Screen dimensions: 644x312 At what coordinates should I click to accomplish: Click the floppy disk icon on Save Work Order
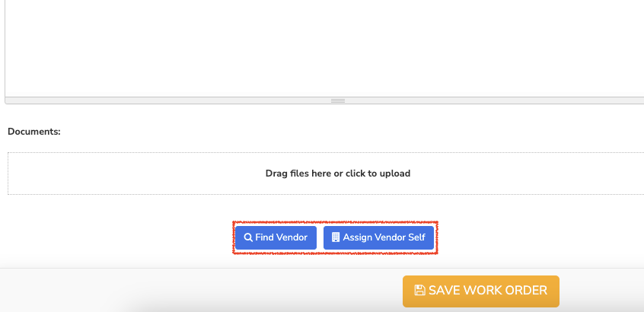(x=419, y=290)
